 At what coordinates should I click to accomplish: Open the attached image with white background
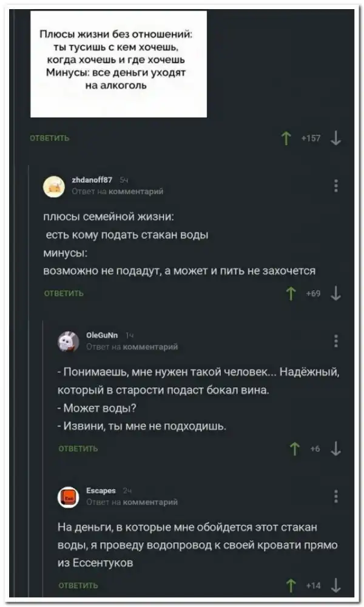click(x=118, y=64)
